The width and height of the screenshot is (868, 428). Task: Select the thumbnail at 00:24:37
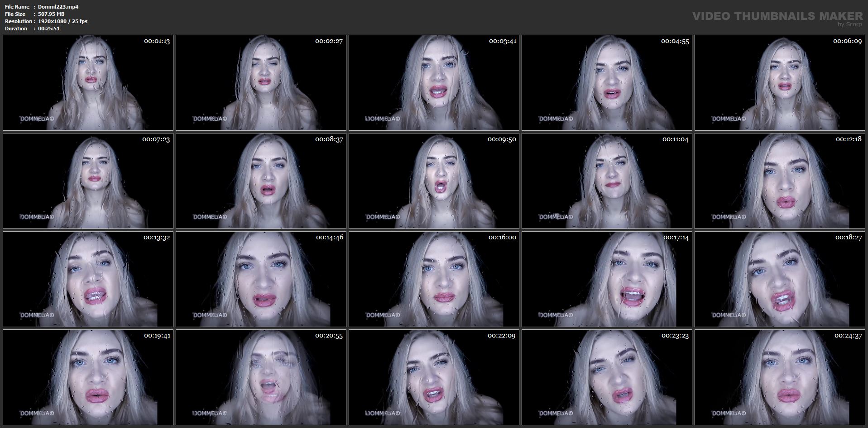click(780, 377)
